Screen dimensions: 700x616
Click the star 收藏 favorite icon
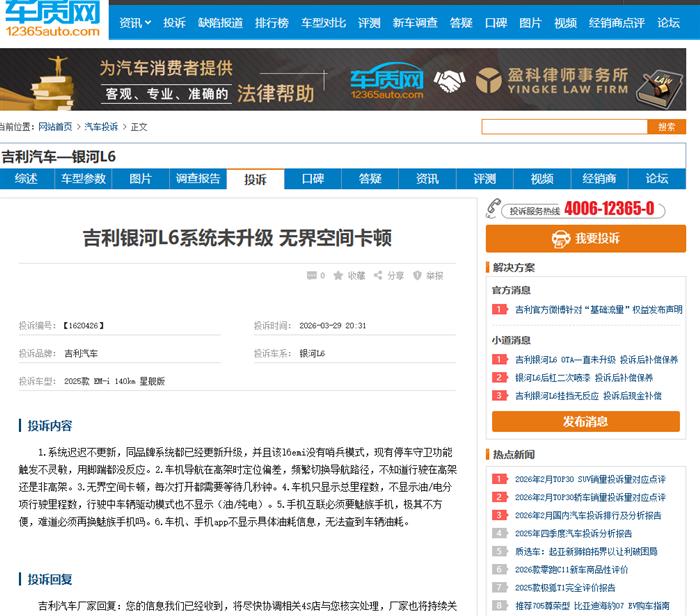coord(339,276)
